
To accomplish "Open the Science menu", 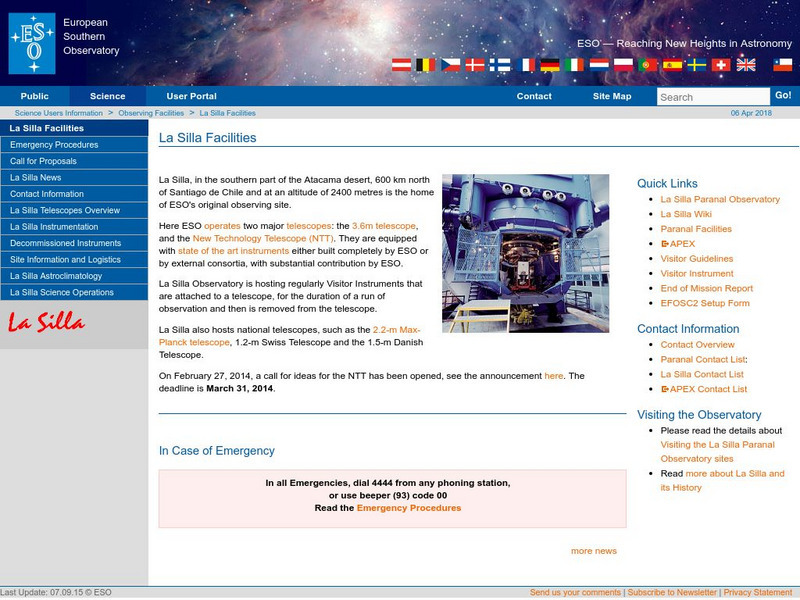I will [109, 96].
